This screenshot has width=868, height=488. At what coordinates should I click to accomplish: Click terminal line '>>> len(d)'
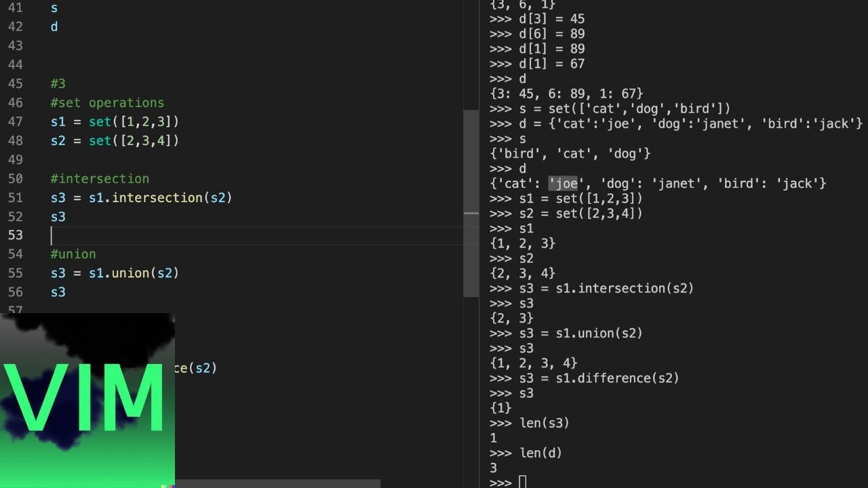coord(526,453)
